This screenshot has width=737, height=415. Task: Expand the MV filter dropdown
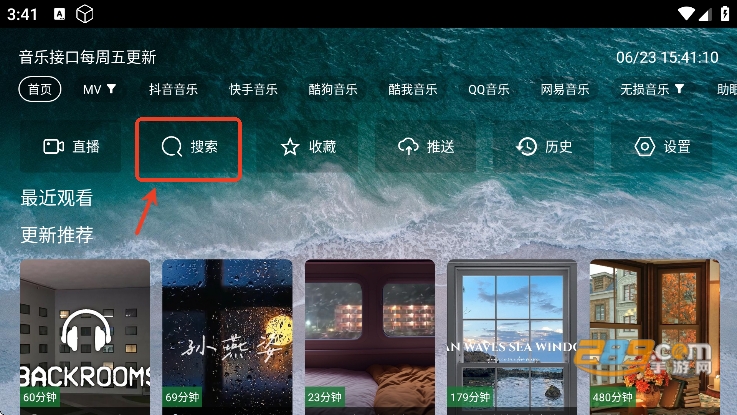(99, 89)
